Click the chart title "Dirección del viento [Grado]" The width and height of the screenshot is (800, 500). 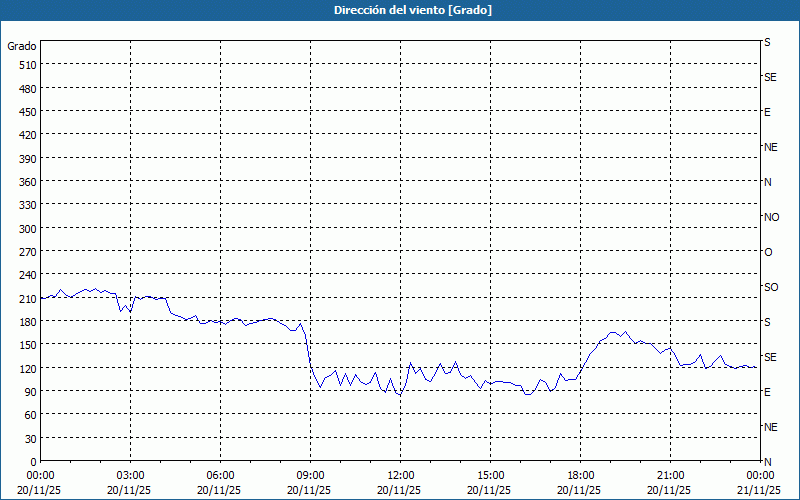coord(399,10)
